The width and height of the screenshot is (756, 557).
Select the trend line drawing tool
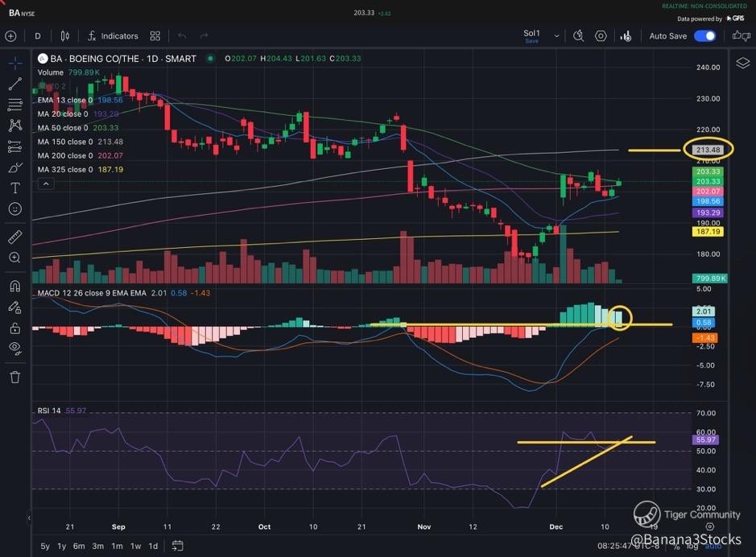point(15,84)
